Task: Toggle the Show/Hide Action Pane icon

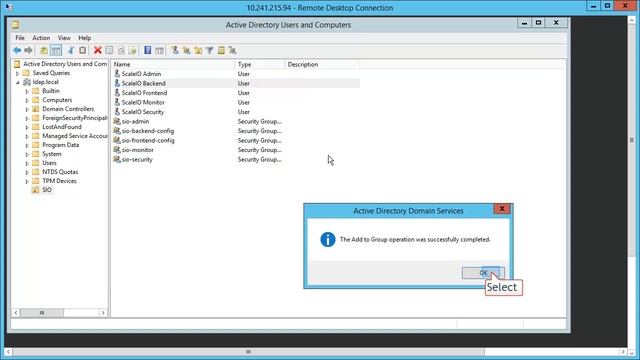Action: point(159,50)
